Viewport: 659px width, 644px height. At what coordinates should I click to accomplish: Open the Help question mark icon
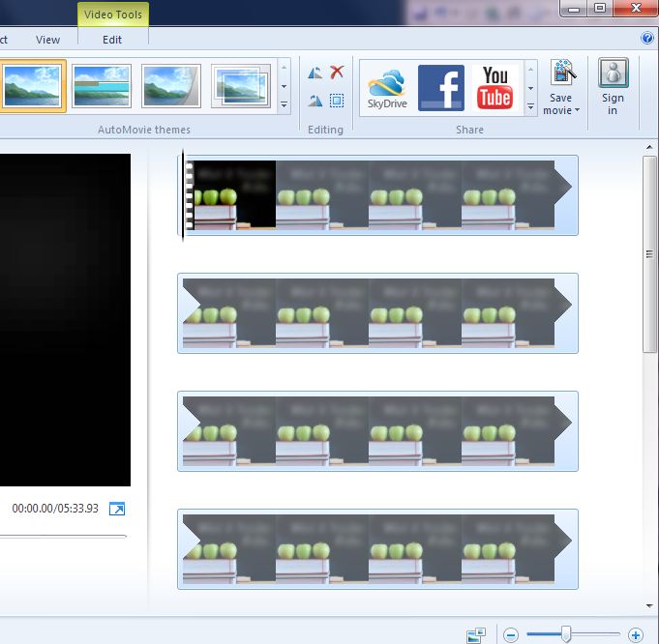click(x=647, y=39)
